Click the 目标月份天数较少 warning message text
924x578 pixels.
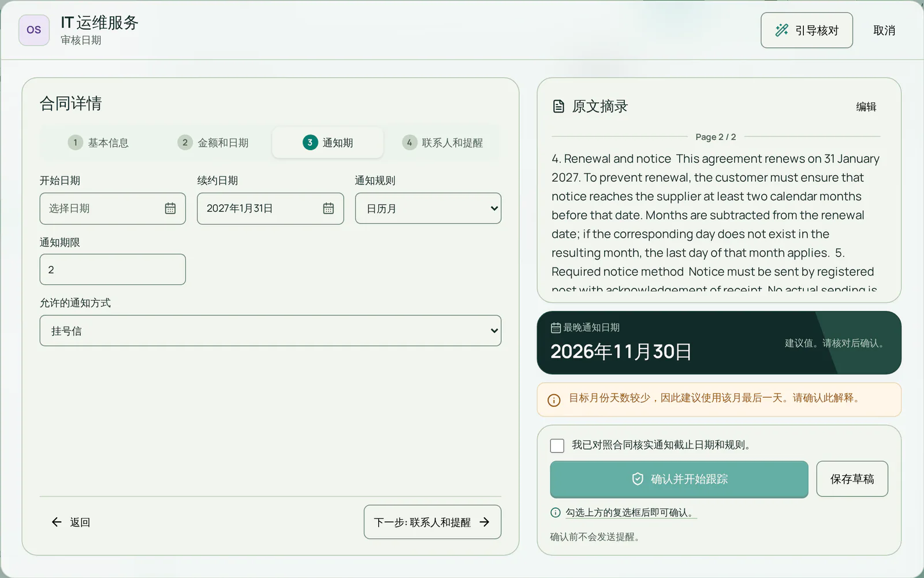[x=716, y=398]
